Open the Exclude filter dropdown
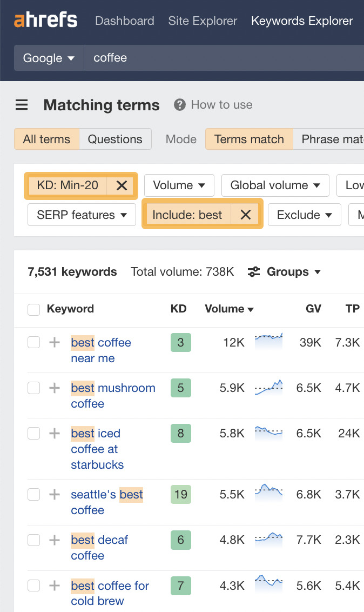 click(304, 215)
